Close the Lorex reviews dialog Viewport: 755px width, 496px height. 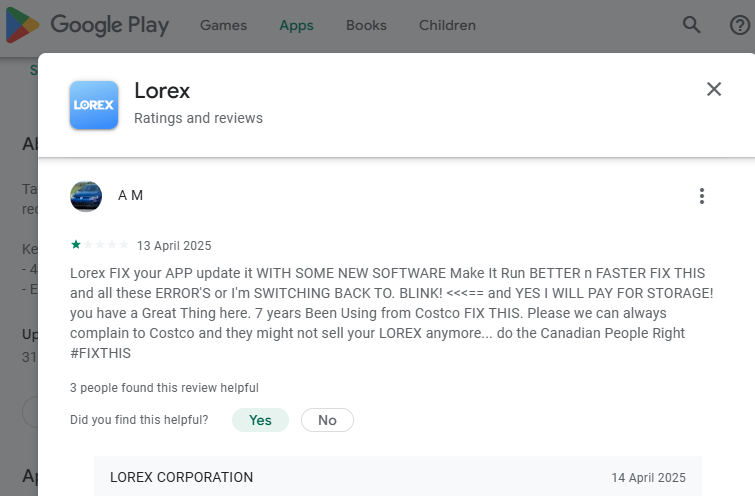tap(714, 89)
